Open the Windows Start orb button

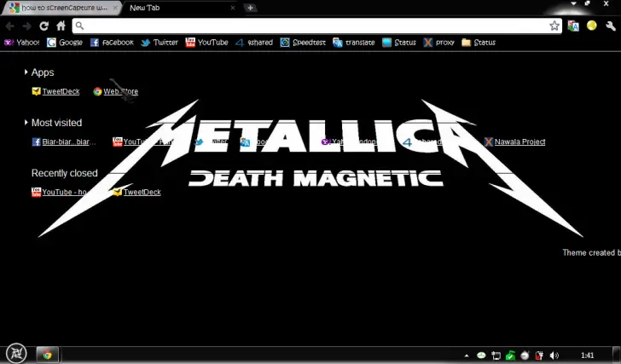click(x=16, y=353)
